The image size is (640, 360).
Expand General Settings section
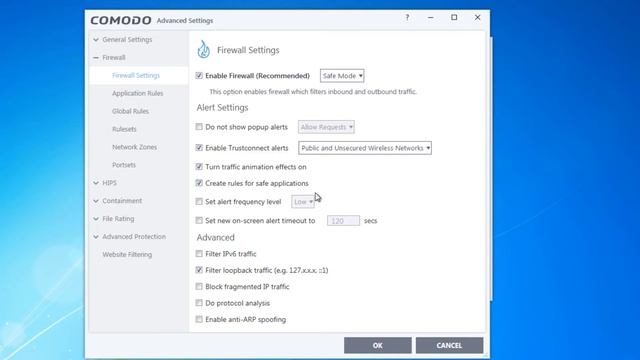pyautogui.click(x=96, y=40)
